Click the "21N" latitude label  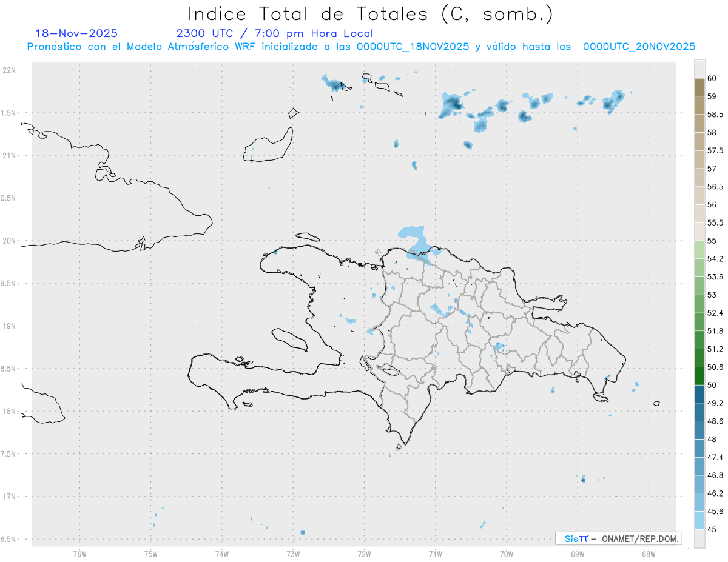[10, 155]
